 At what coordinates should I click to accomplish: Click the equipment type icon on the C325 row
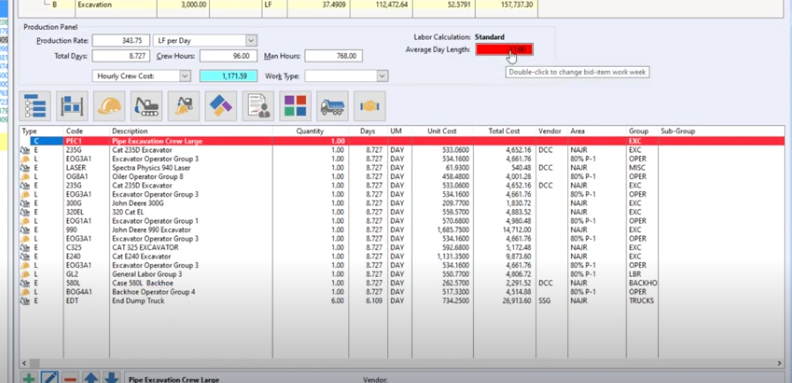(x=25, y=248)
